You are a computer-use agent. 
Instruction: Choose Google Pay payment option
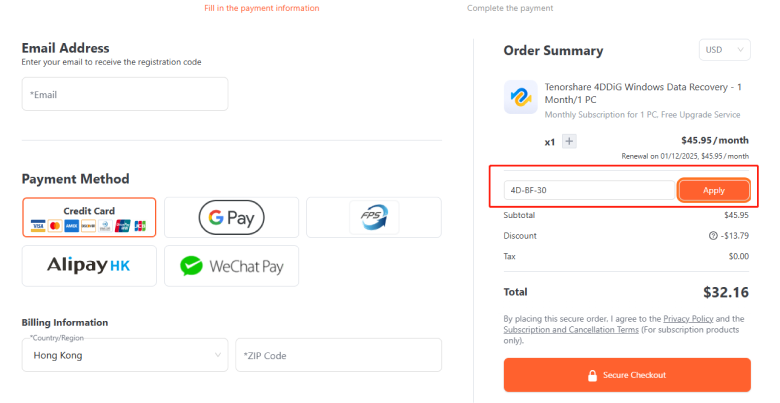pyautogui.click(x=231, y=217)
